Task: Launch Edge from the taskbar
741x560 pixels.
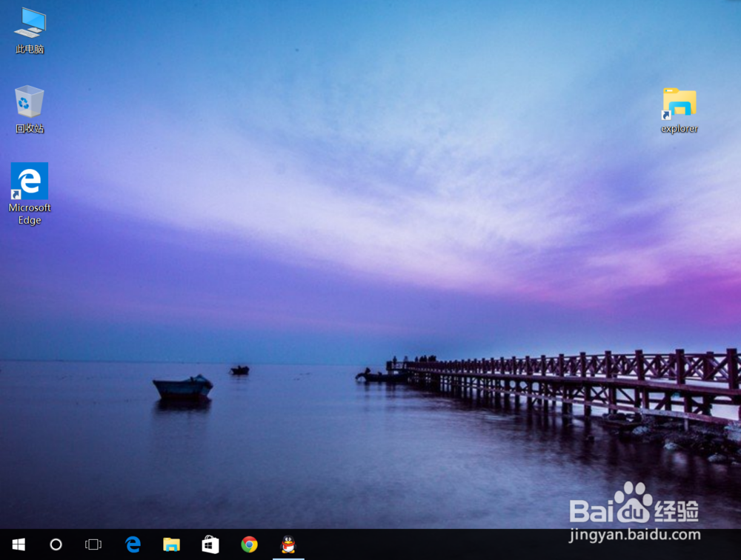Action: pyautogui.click(x=133, y=544)
